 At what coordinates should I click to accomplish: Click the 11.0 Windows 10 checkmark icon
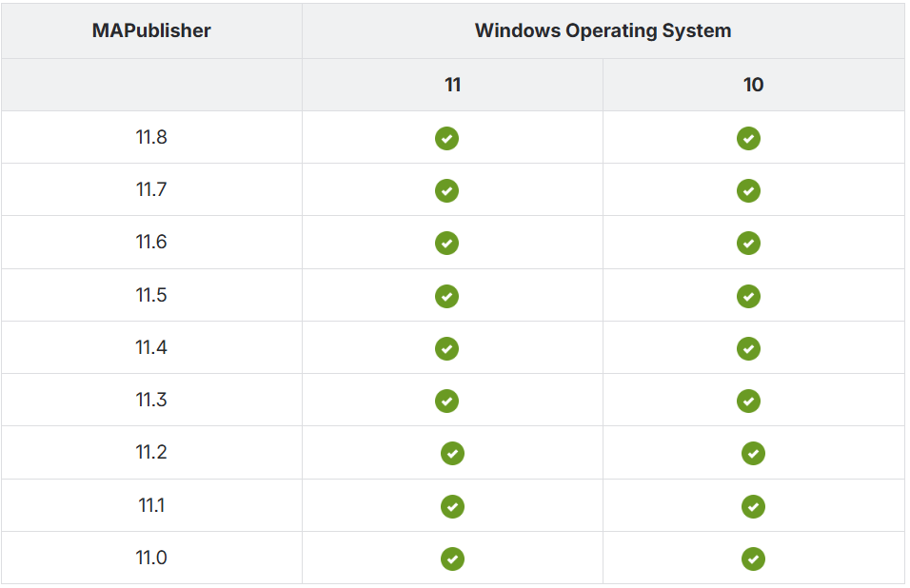click(x=753, y=559)
